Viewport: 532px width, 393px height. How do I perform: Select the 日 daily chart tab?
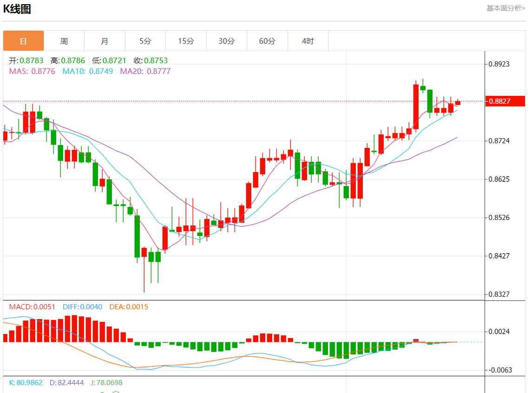click(23, 41)
